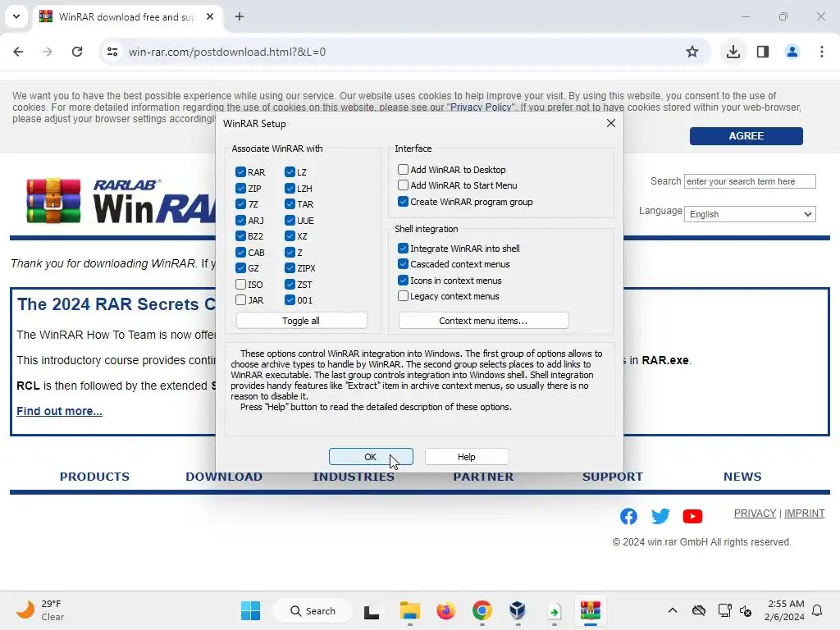Click the WinRAR books logo on page
This screenshot has height=630, width=840.
click(53, 200)
